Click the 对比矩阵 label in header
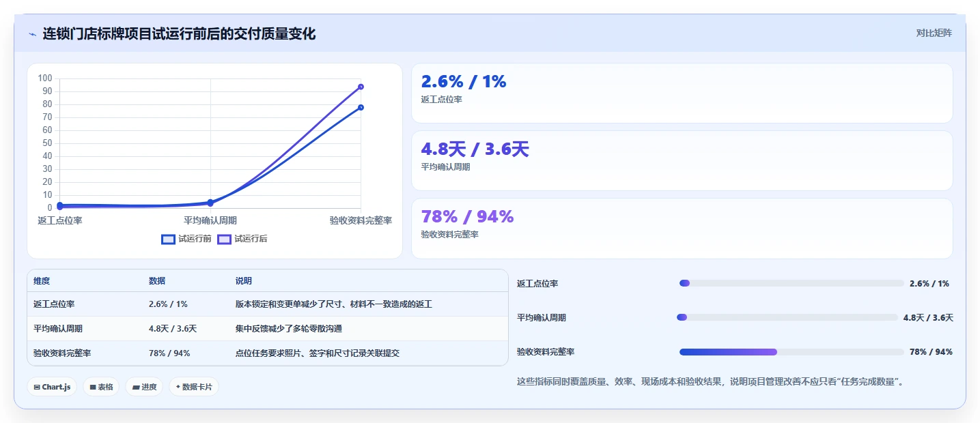This screenshot has width=980, height=423. tap(934, 33)
